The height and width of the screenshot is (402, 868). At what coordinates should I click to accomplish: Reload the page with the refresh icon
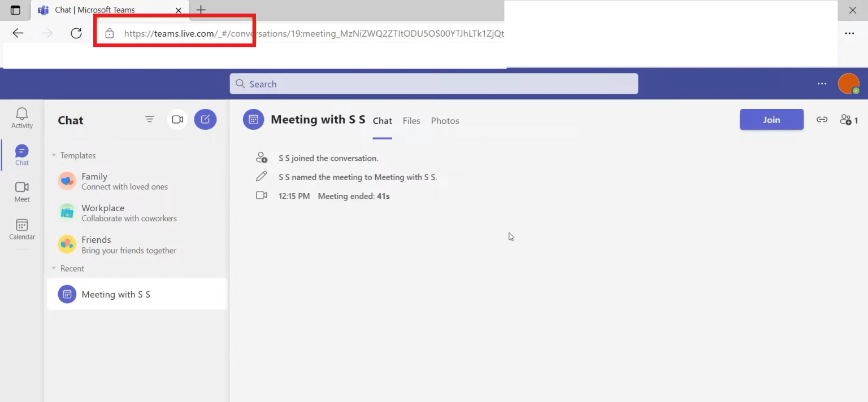(x=76, y=33)
